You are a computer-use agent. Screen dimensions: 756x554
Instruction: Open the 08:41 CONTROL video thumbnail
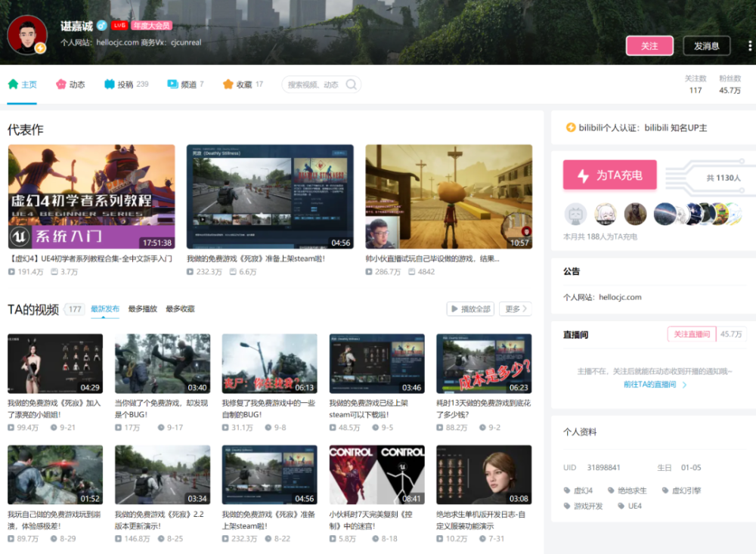tap(377, 475)
